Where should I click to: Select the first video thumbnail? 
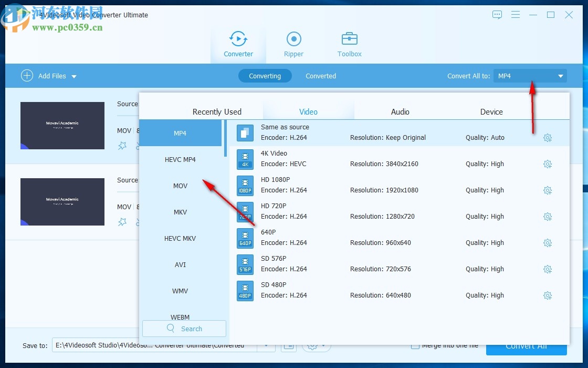62,126
